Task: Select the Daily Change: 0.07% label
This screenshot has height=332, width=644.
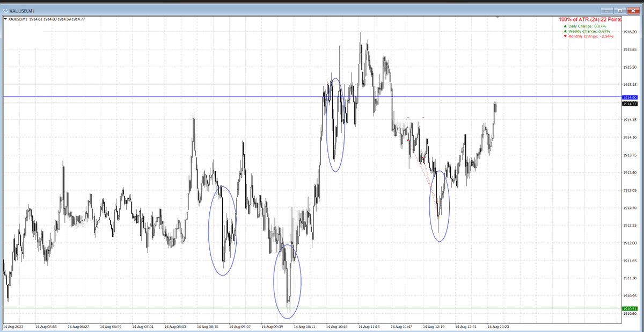Action: tap(587, 26)
